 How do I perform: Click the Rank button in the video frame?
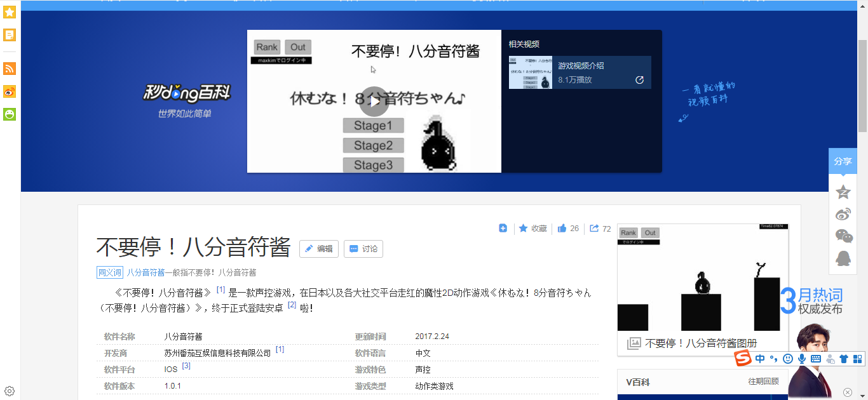point(267,47)
